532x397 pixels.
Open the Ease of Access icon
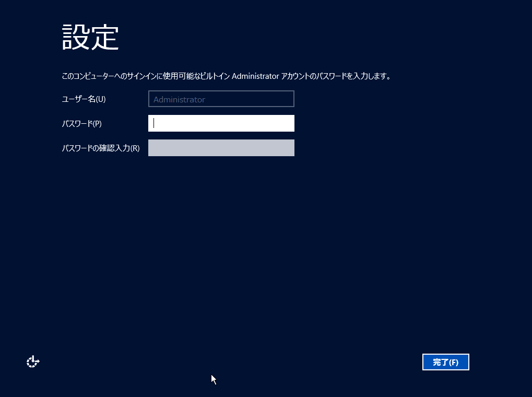click(33, 361)
